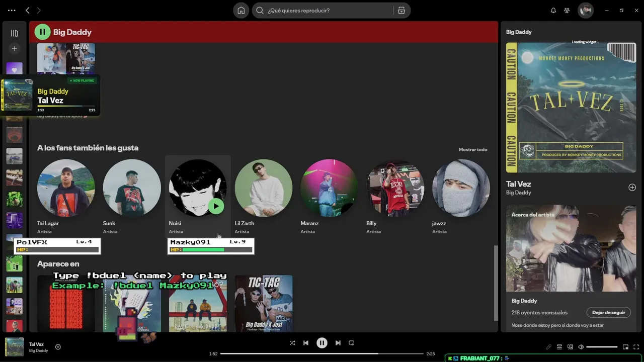This screenshot has height=362, width=644.
Task: Open the Home page icon
Action: (241, 10)
